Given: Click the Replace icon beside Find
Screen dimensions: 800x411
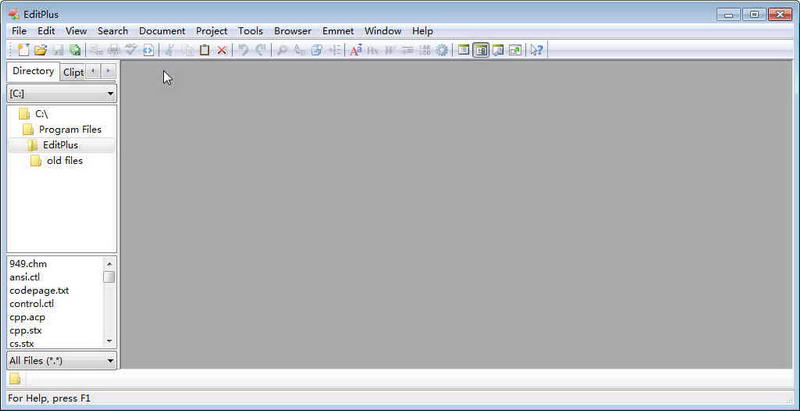Looking at the screenshot, I should pos(299,50).
